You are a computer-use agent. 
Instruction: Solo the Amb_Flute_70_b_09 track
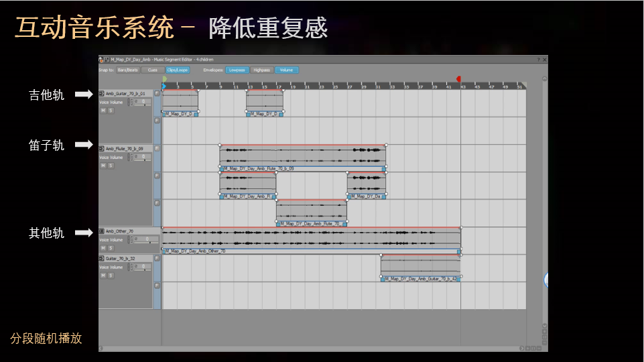111,166
